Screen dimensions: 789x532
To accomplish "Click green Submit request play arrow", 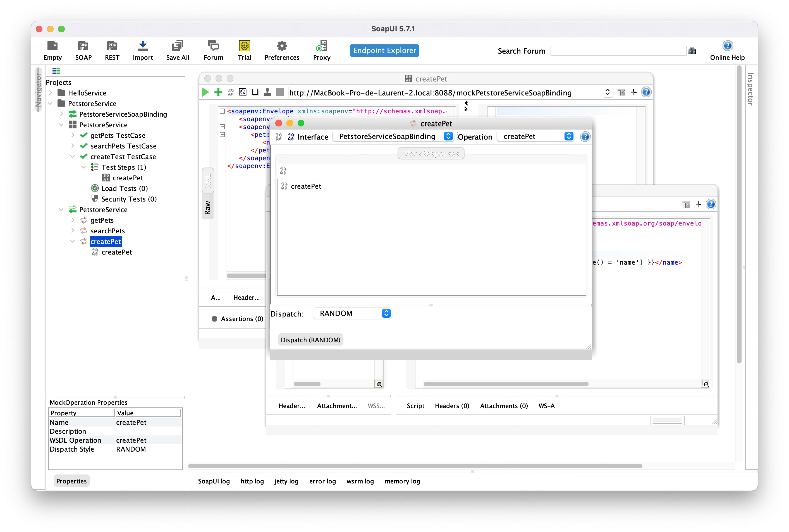I will [x=205, y=92].
